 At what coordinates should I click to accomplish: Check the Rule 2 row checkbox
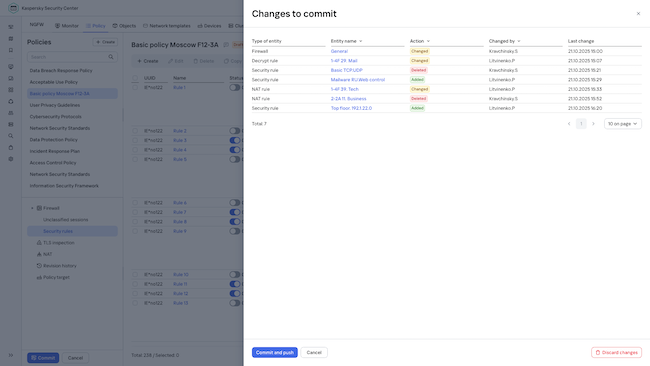coord(135,131)
